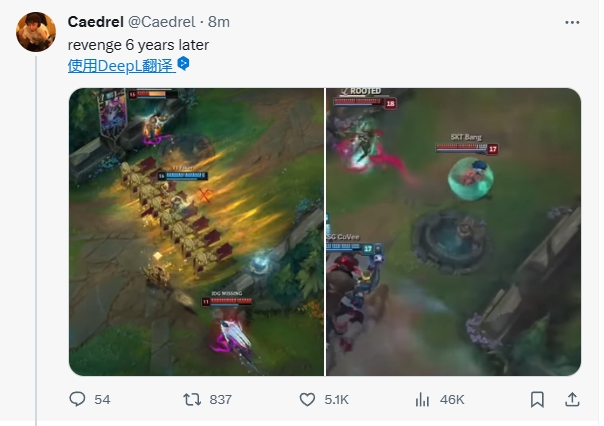Open the @Caedrel handle link
Viewport: 604px width, 426px height.
[x=161, y=22]
